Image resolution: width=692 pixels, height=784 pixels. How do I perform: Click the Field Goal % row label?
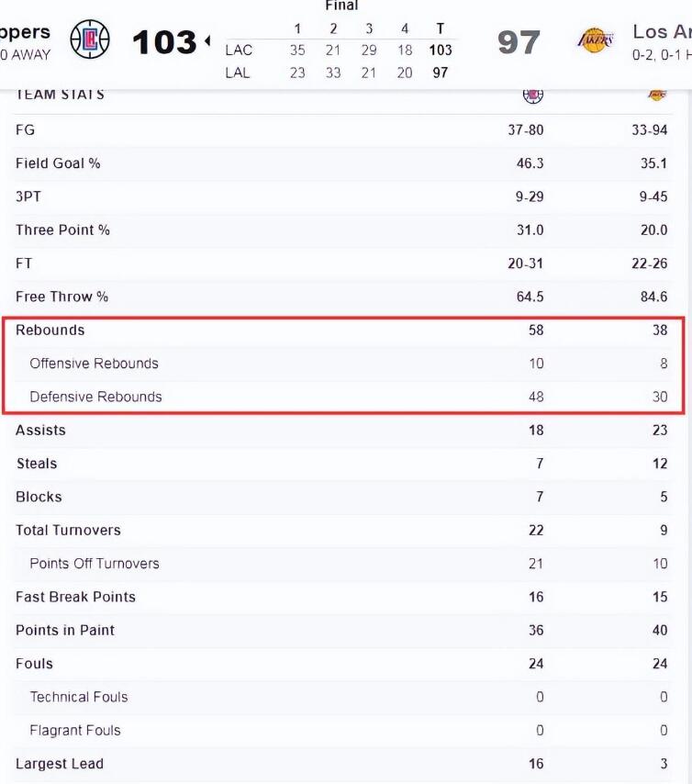click(x=58, y=163)
